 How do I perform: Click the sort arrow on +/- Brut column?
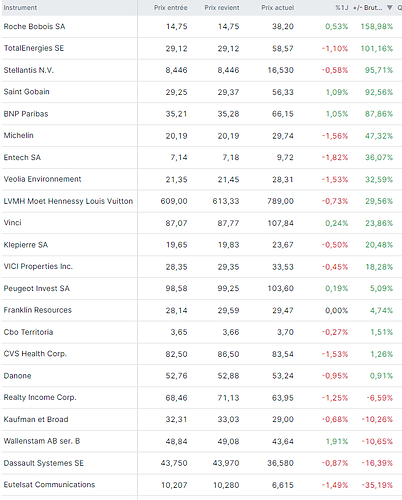389,7
